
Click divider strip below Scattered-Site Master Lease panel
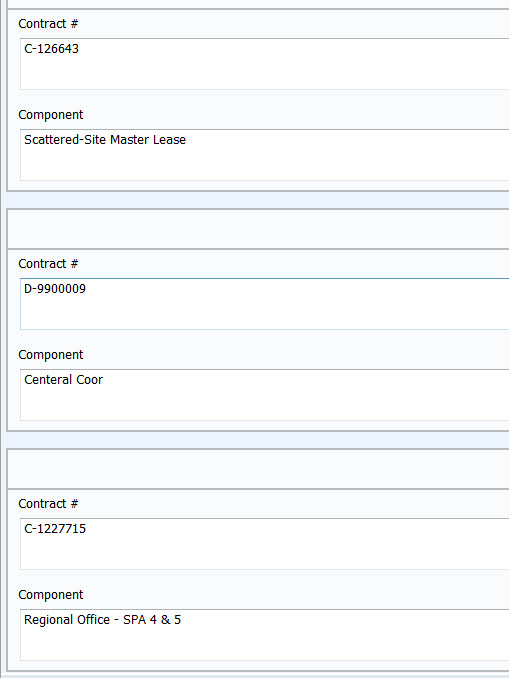[x=257, y=200]
